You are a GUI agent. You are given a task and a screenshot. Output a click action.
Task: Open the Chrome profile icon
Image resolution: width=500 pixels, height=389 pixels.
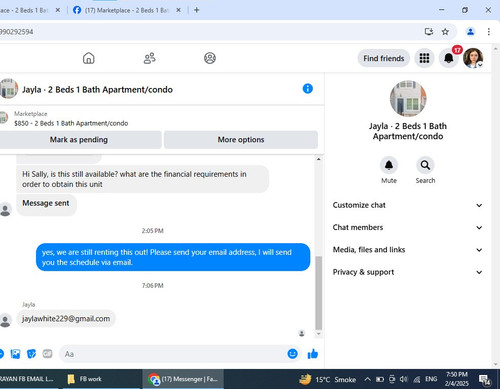point(470,32)
